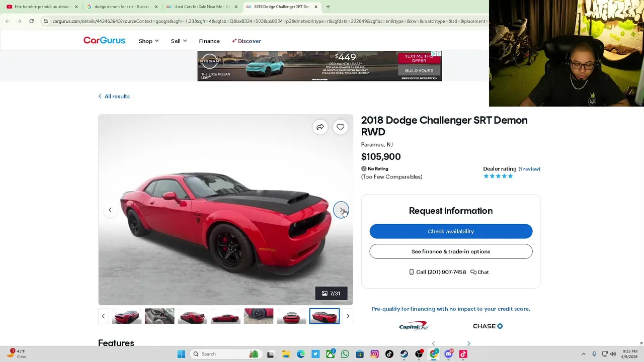Show hidden system tray icons
The width and height of the screenshot is (644, 362).
pos(583,354)
